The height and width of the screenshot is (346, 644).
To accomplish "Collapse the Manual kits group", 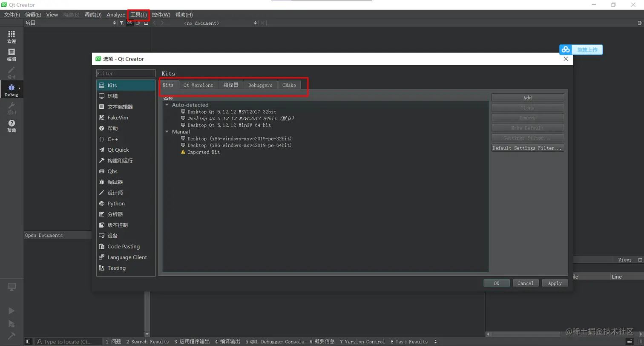I will pyautogui.click(x=167, y=132).
